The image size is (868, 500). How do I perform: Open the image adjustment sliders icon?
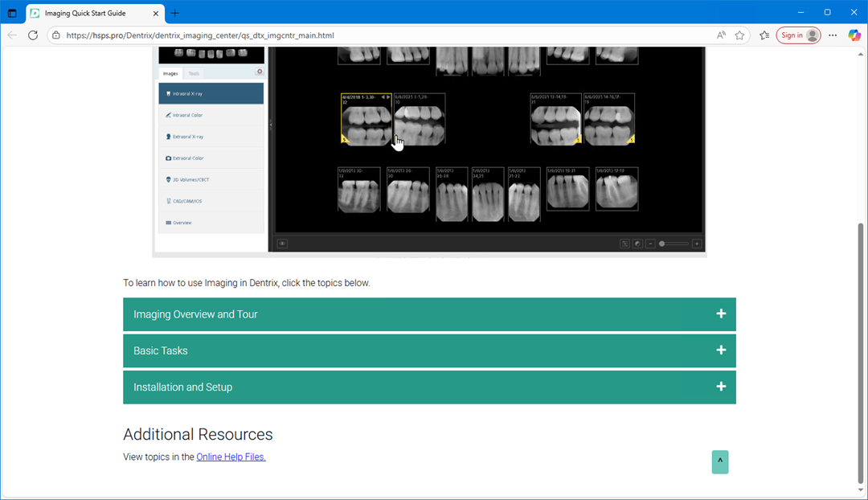(x=624, y=244)
